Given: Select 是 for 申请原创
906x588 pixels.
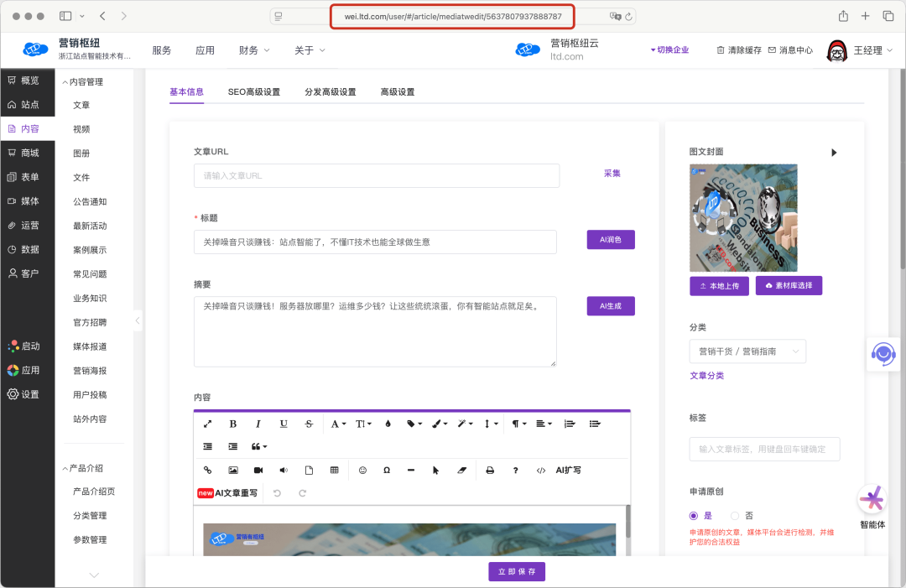Looking at the screenshot, I should (x=694, y=516).
